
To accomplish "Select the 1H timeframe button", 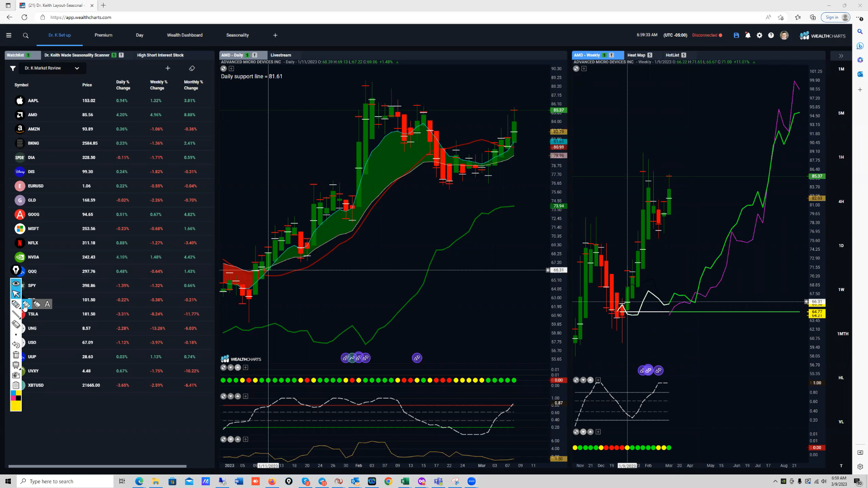I will click(841, 157).
